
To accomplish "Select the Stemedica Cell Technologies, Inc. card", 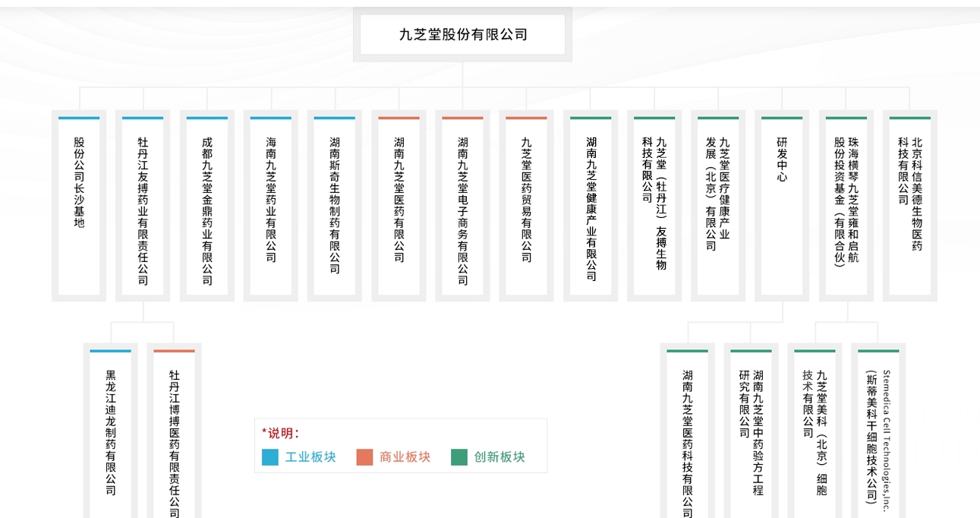I will coord(878,431).
